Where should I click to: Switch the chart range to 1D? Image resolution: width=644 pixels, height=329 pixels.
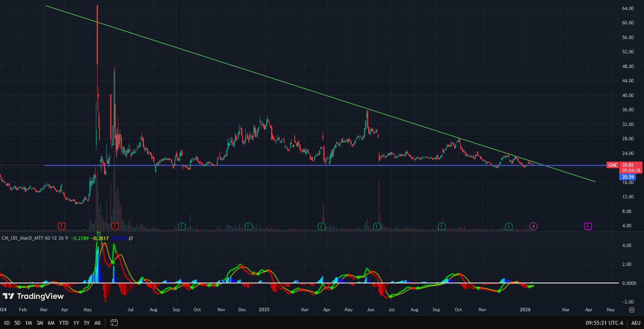(x=7, y=323)
